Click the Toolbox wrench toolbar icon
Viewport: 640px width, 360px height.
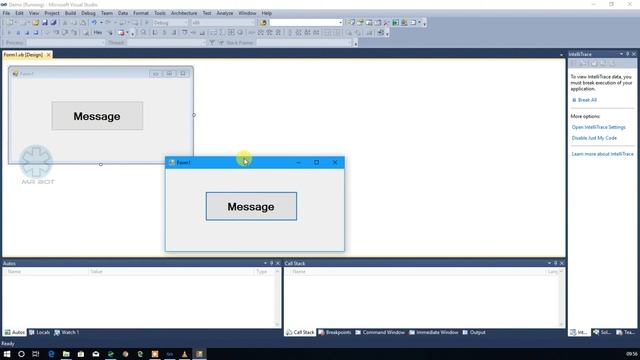[386, 22]
